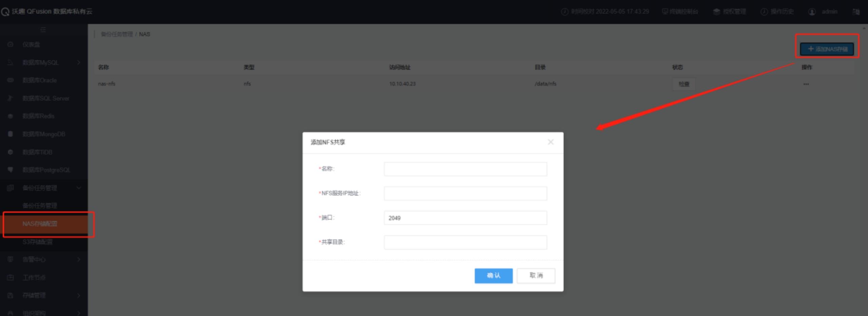Expand the 告警中心 chevron
868x316 pixels.
(79, 259)
